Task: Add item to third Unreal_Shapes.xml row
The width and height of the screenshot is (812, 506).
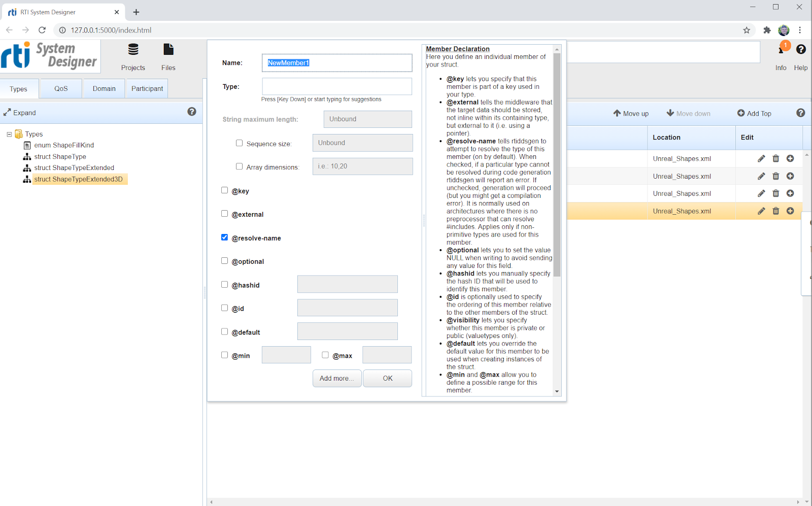Action: pyautogui.click(x=790, y=193)
